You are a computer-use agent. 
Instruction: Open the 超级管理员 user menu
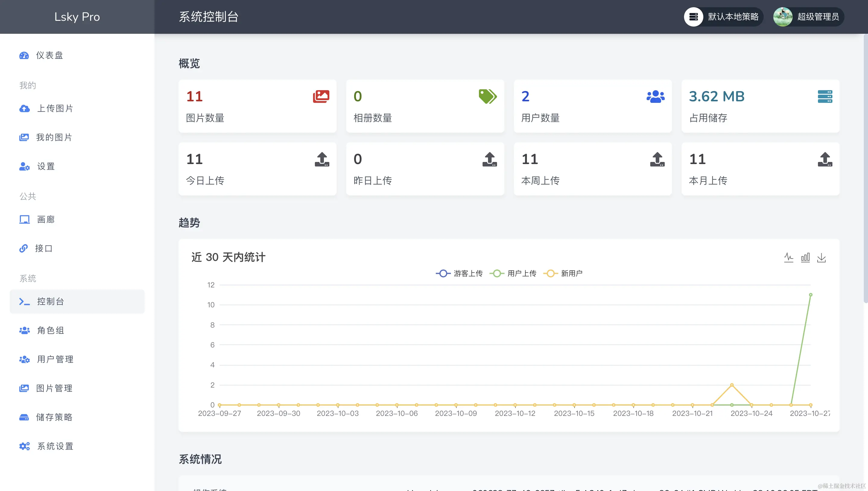click(818, 17)
